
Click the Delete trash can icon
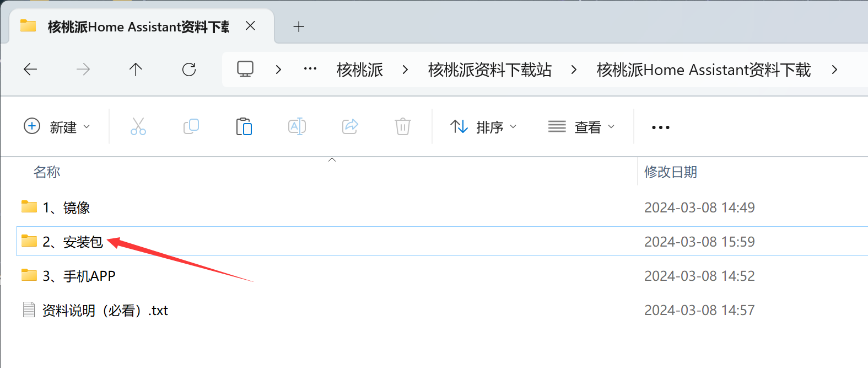pyautogui.click(x=403, y=126)
